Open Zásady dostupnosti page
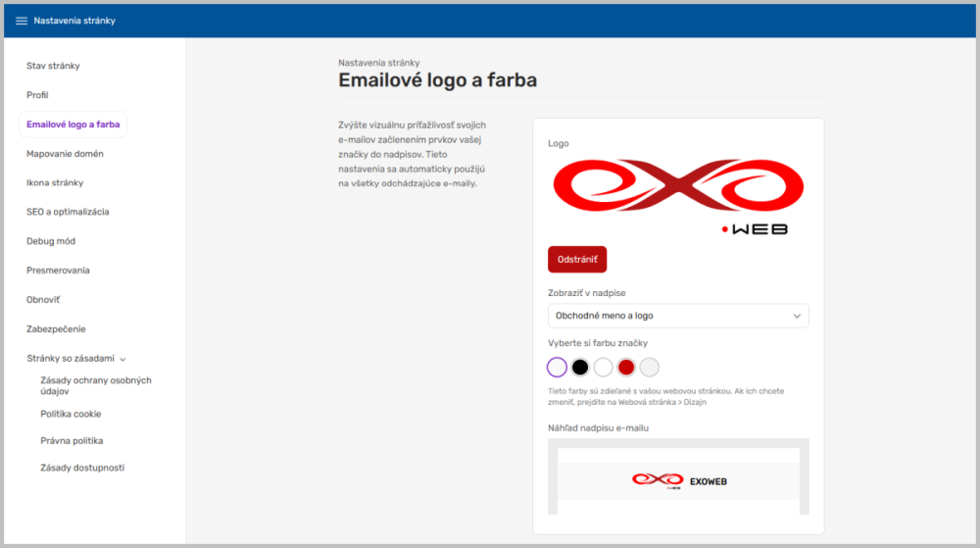 [82, 468]
